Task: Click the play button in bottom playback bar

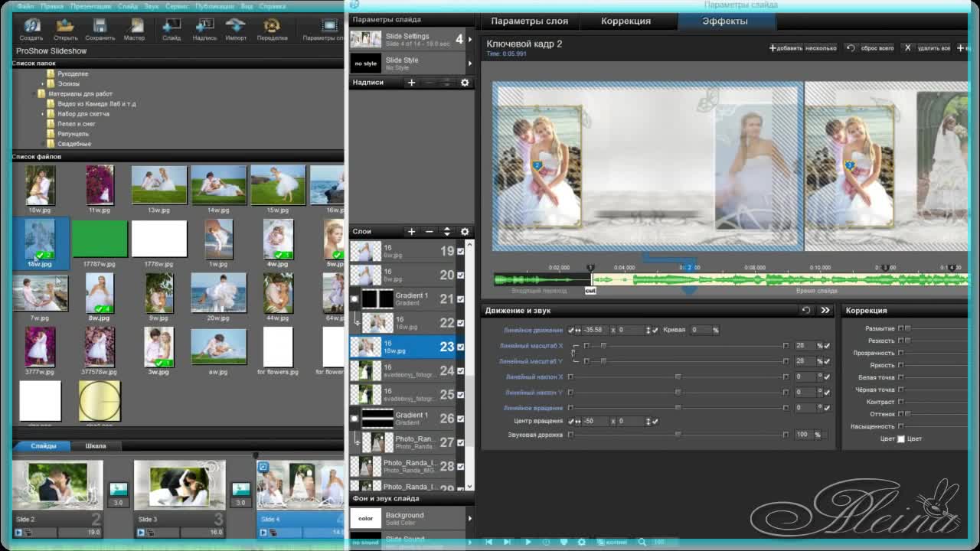Action: [528, 542]
